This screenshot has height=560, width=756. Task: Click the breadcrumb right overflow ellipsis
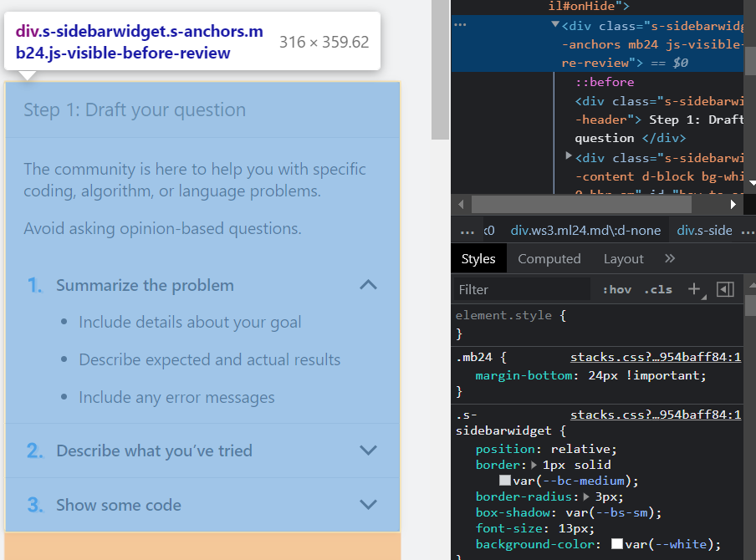pos(748,232)
